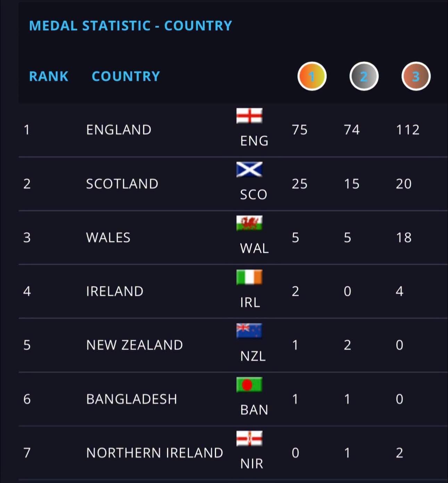
Task: Click the BANGLADESH country name
Action: [132, 399]
